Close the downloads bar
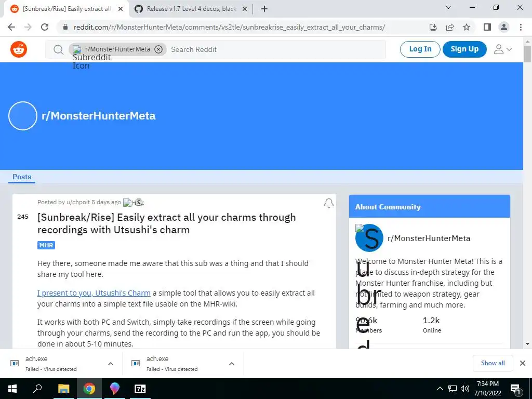The height and width of the screenshot is (399, 532). [x=523, y=363]
